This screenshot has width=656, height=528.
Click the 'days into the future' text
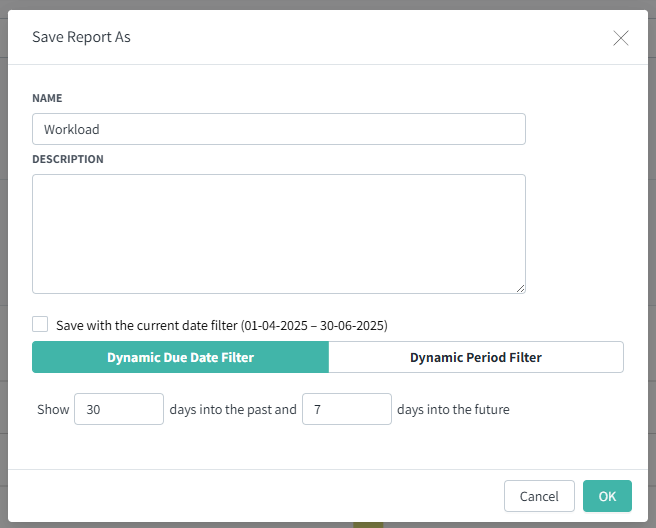453,409
